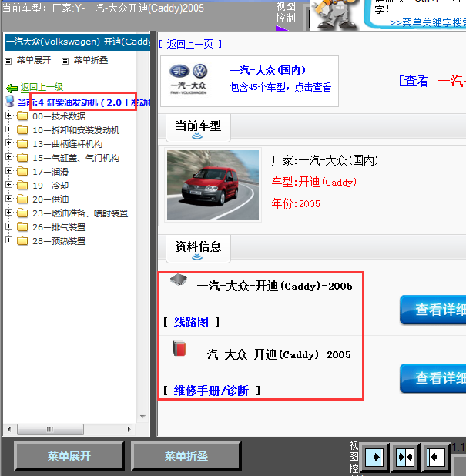Click the 菜单关键字搜索 link
466x476 pixels.
427,23
